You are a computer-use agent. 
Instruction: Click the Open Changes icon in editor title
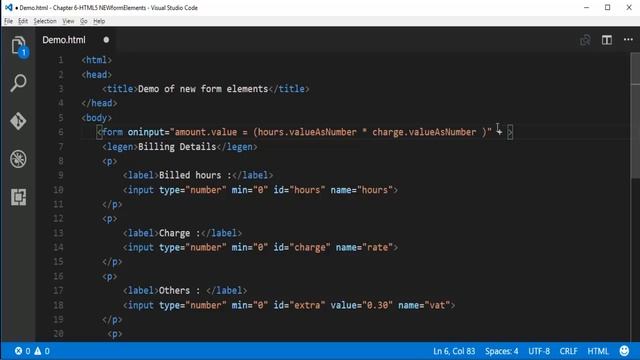[x=585, y=40]
